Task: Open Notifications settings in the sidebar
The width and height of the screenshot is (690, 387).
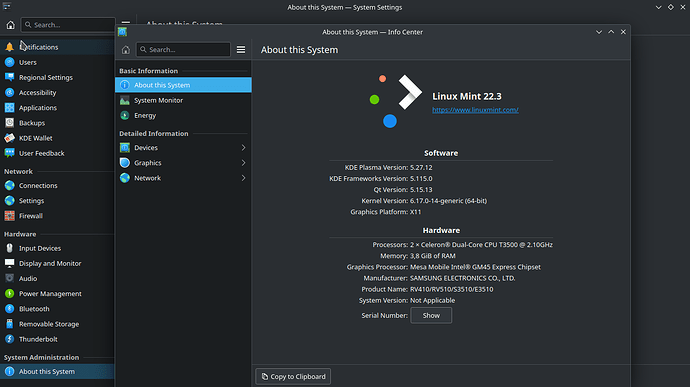Action: (57, 47)
